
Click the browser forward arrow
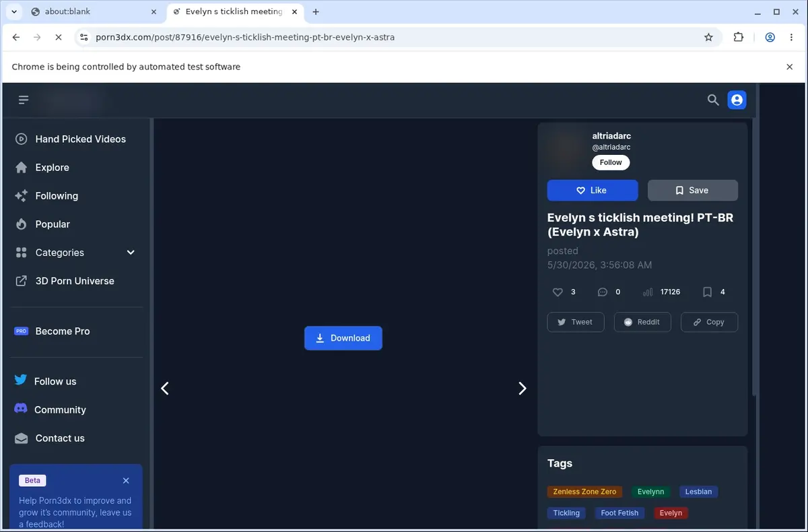[x=37, y=37]
